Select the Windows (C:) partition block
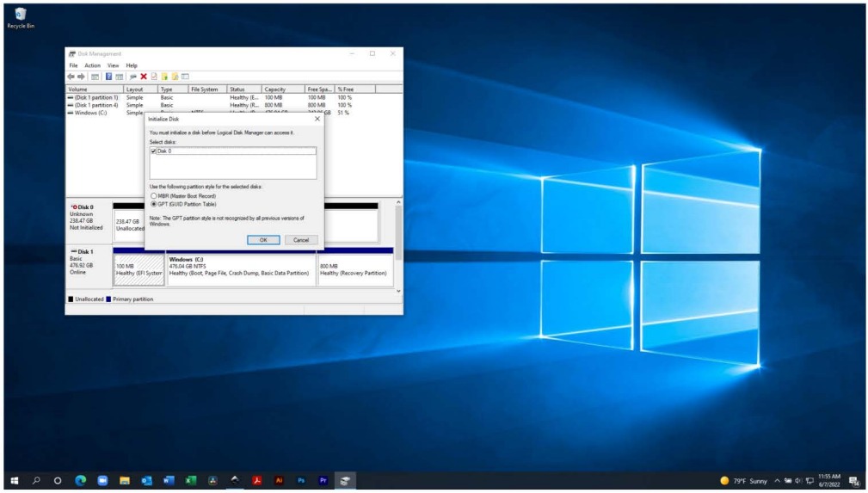 (x=241, y=268)
